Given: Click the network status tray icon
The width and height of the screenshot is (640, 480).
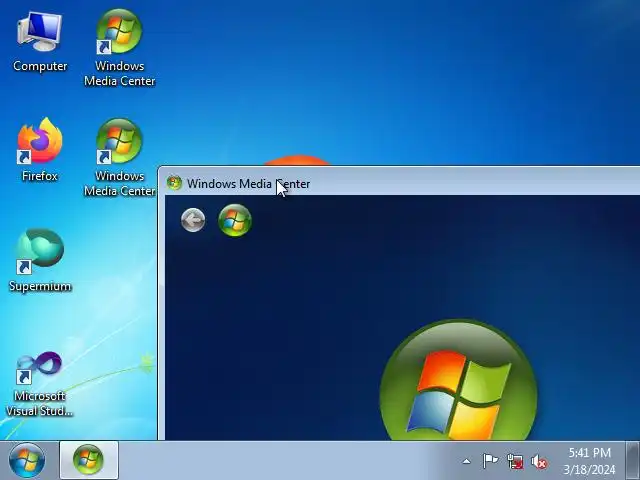Looking at the screenshot, I should coord(515,461).
